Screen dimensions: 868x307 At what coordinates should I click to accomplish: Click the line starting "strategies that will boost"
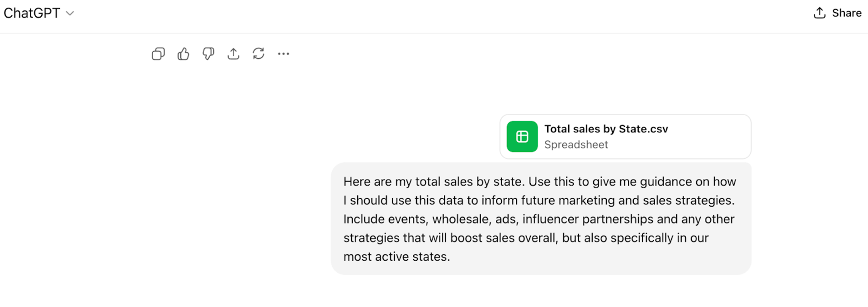pos(525,238)
